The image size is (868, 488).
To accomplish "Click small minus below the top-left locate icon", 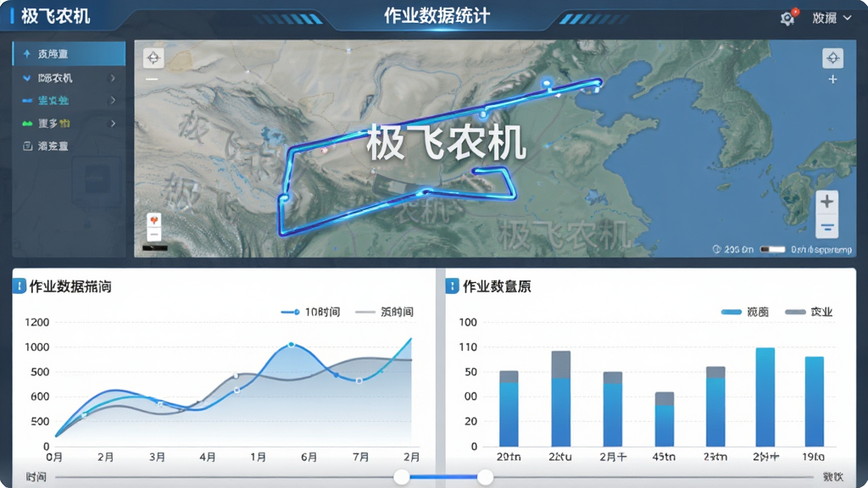I will [152, 80].
